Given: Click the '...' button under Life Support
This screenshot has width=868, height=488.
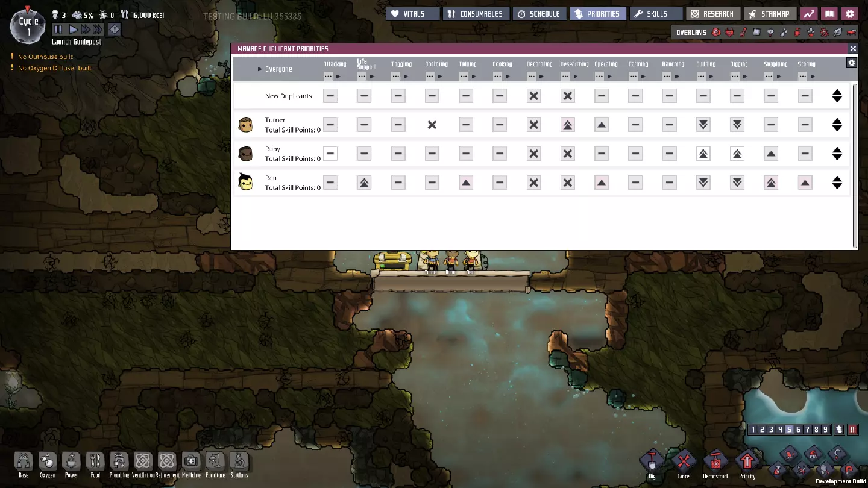Looking at the screenshot, I should tap(362, 77).
